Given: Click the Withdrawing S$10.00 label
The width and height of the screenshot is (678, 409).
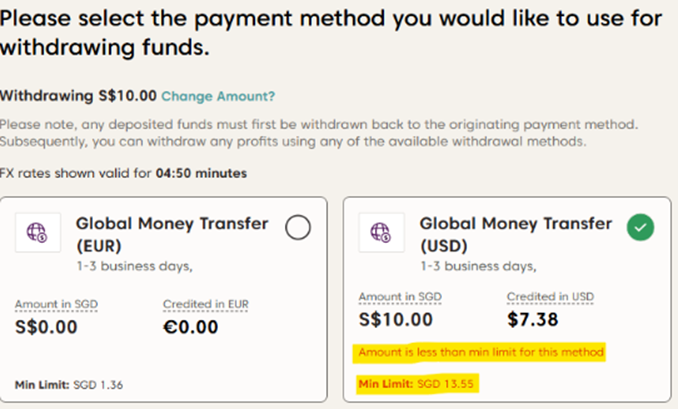Looking at the screenshot, I should click(x=78, y=97).
